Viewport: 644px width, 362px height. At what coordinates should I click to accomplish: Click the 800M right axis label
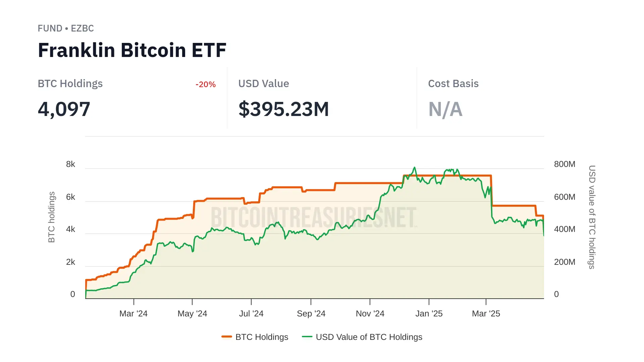(x=565, y=164)
